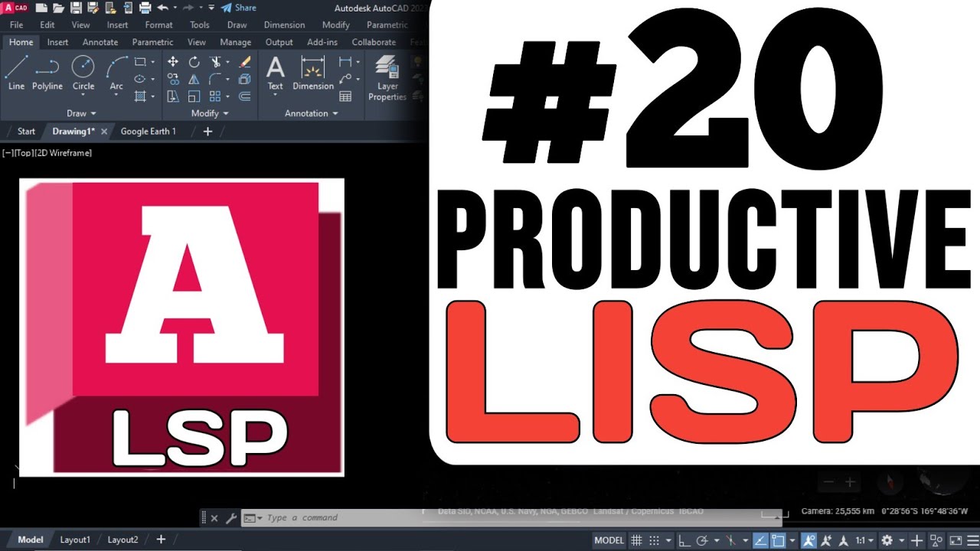Viewport: 980px width, 551px height.
Task: Select the Polyline tool
Action: point(47,73)
